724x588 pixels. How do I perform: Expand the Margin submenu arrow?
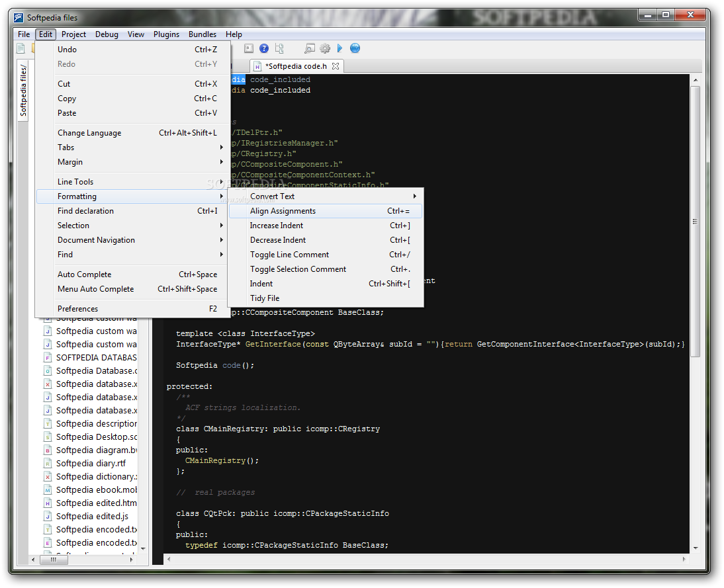coord(222,162)
